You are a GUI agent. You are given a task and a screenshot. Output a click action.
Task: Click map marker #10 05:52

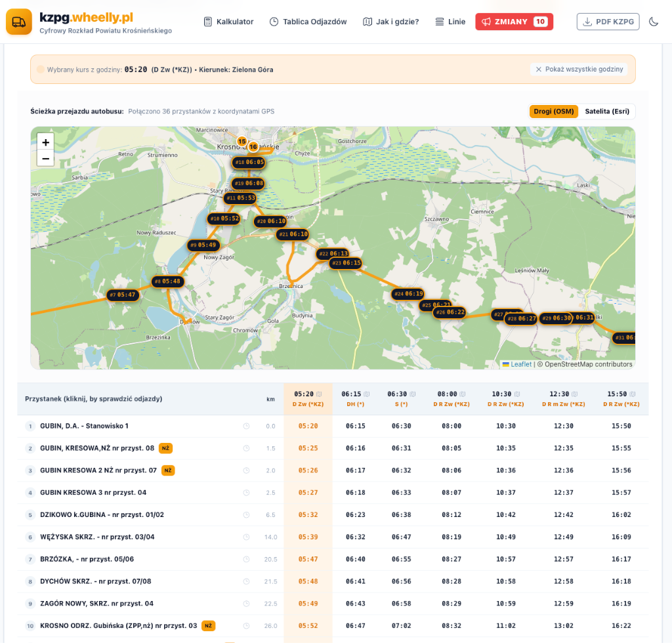(224, 218)
